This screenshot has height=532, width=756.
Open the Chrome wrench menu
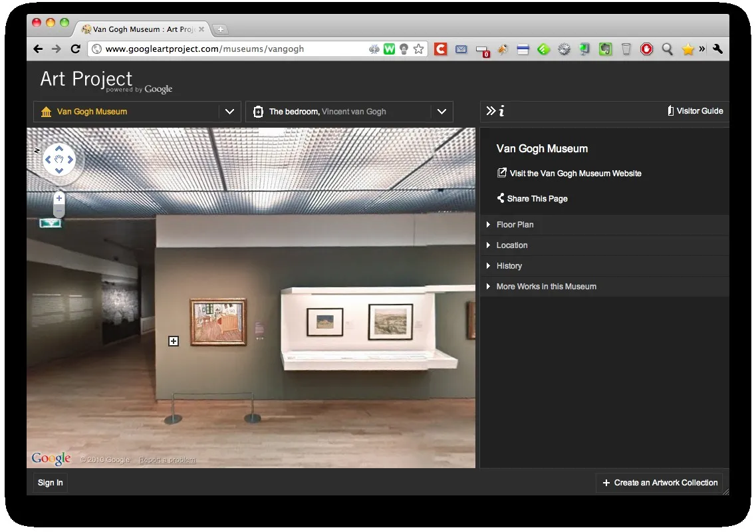pyautogui.click(x=717, y=49)
